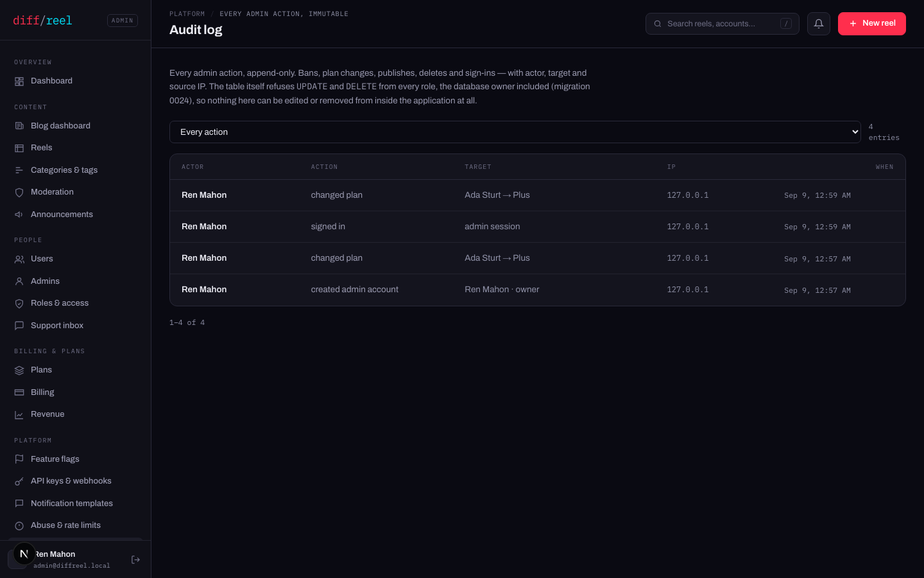Click the Plans layers icon
The image size is (924, 578).
pos(19,370)
